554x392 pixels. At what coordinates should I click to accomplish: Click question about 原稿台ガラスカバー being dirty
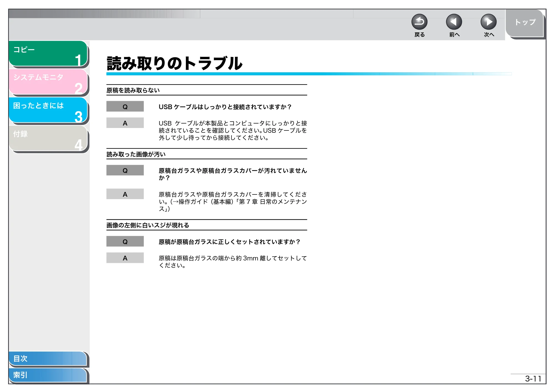pos(233,174)
